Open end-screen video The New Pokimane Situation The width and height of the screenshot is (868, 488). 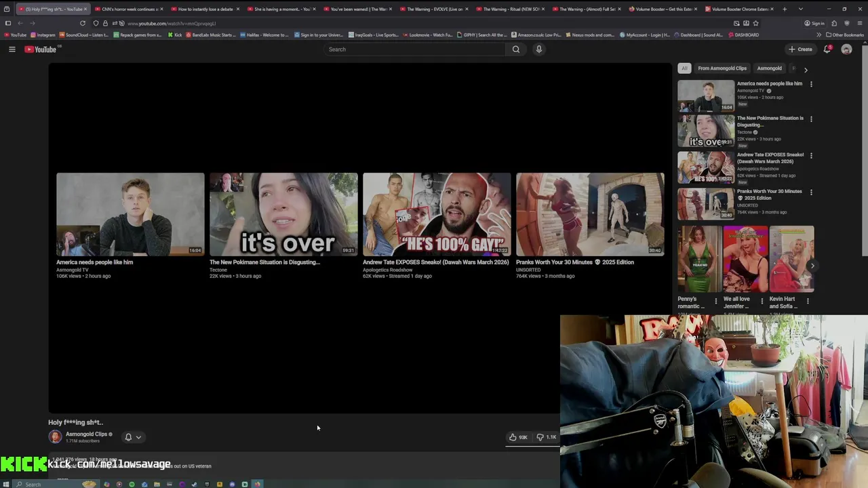click(x=283, y=214)
